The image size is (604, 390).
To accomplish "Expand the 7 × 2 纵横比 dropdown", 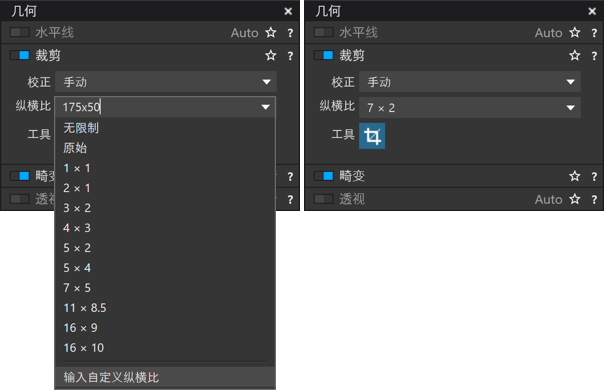I will point(470,108).
